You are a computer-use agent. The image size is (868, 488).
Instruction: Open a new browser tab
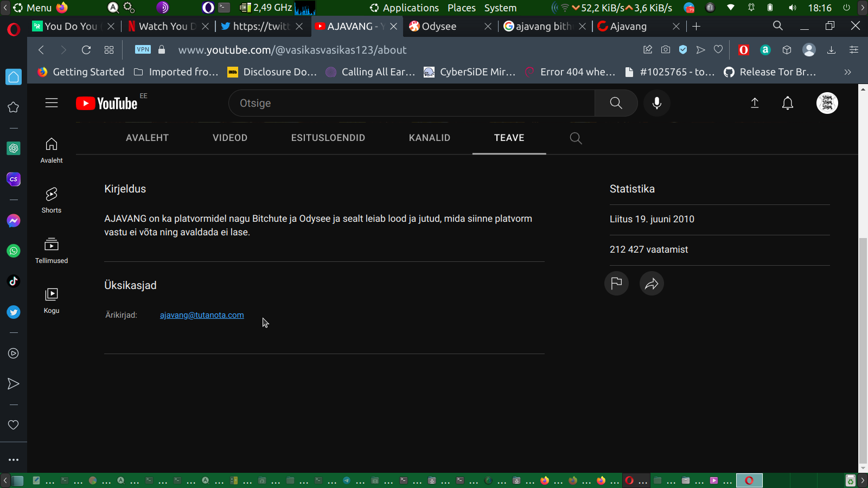[x=697, y=26]
